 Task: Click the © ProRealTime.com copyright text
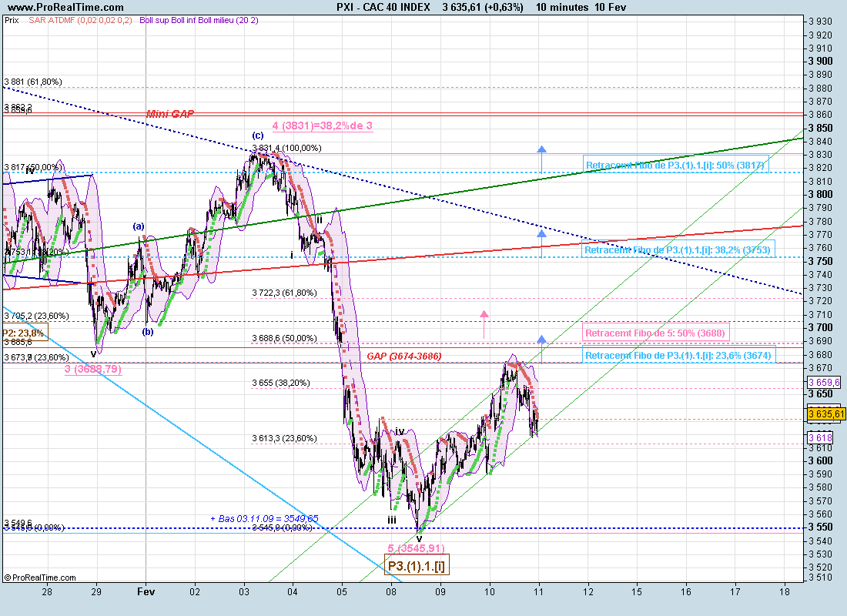[40, 577]
